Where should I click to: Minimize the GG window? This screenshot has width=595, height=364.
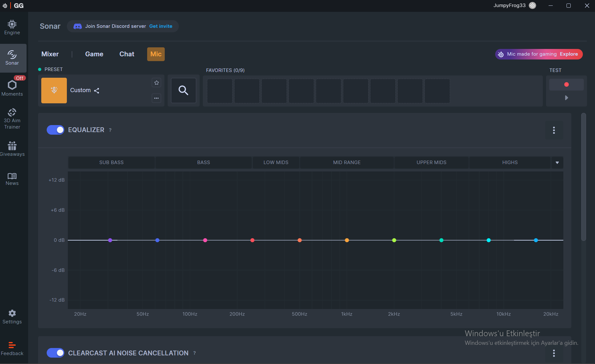[x=551, y=5]
